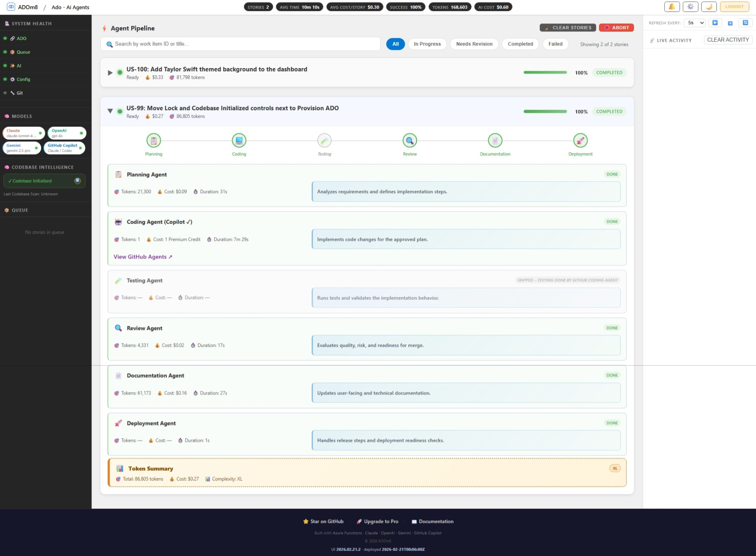Open the refresh interval 5s dropdown

694,23
